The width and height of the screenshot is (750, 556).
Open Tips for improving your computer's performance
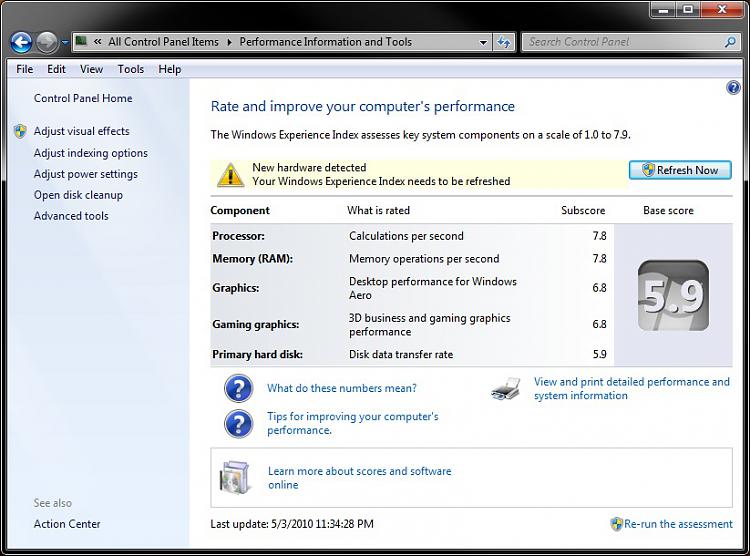pos(353,423)
